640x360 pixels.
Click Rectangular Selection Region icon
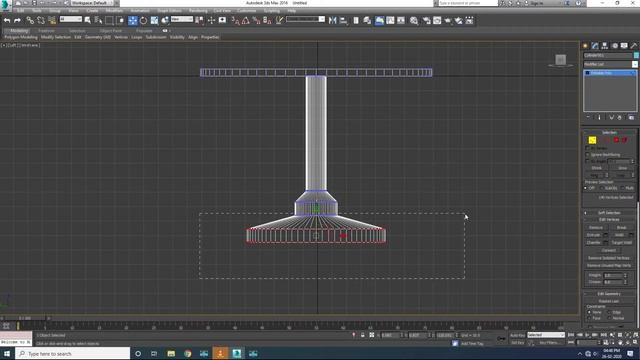pos(109,20)
